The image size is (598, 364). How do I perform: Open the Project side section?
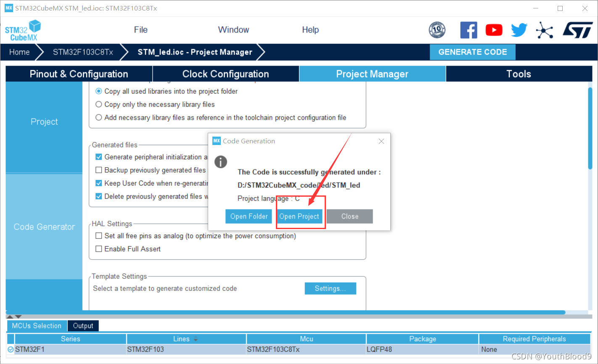point(44,122)
